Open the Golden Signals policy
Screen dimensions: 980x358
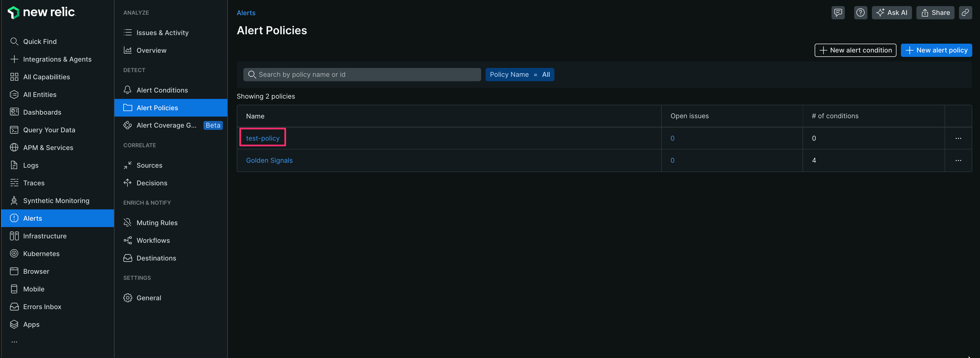pyautogui.click(x=269, y=160)
